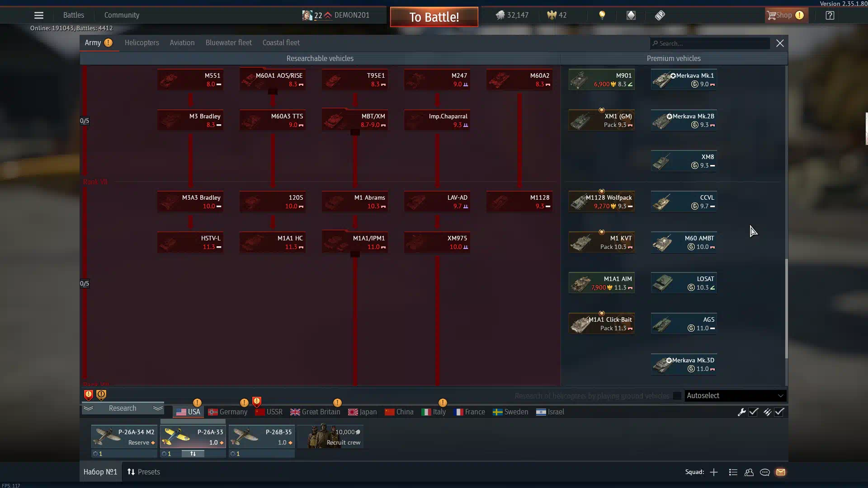This screenshot has width=868, height=488.
Task: Open the diamond-shaped top bar icon
Action: click(631, 15)
